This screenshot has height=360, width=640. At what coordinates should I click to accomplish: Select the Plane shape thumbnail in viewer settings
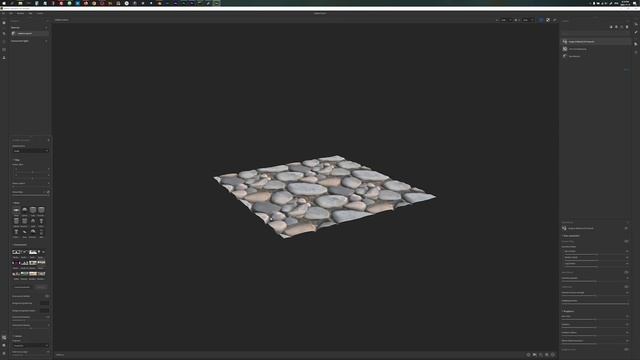16,210
